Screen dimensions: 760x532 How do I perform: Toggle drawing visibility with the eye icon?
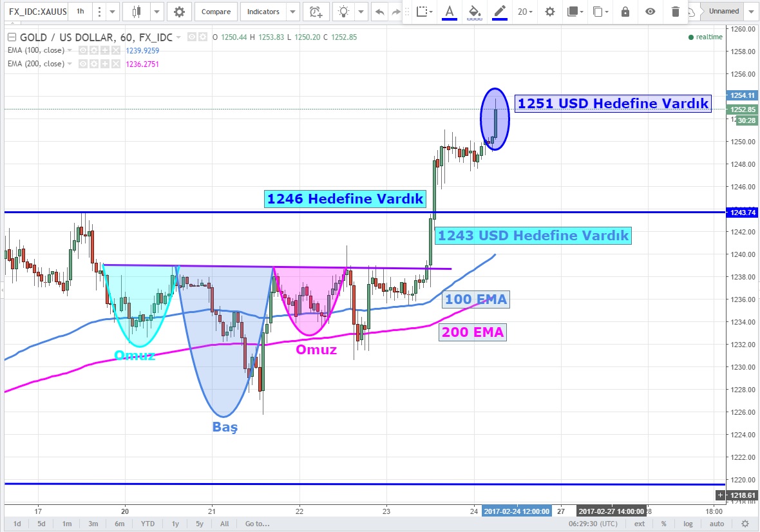coord(651,12)
